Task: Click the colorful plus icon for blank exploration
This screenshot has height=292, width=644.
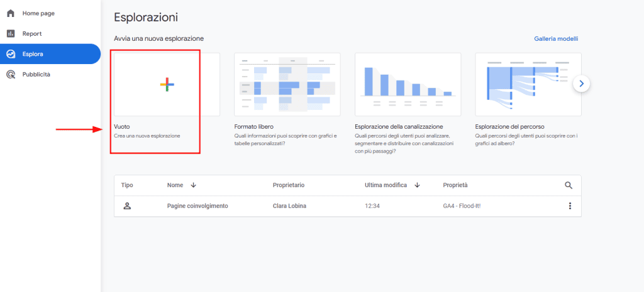Action: (x=167, y=85)
